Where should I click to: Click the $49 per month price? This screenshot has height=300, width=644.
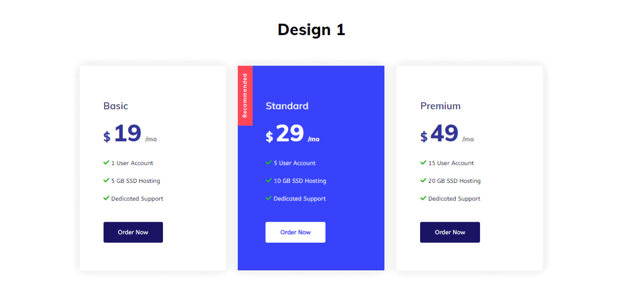447,134
